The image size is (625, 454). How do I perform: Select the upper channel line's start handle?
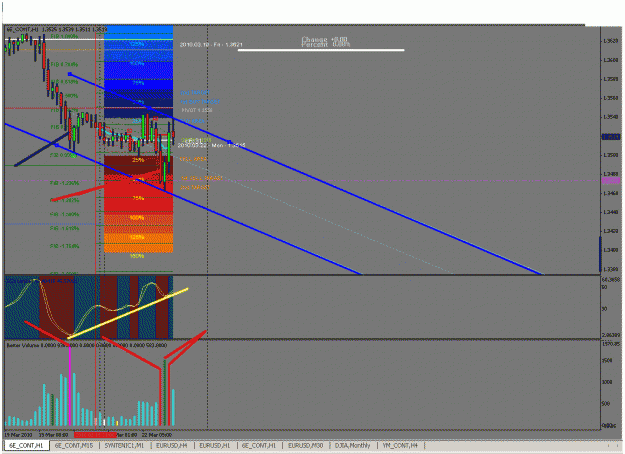(x=70, y=74)
